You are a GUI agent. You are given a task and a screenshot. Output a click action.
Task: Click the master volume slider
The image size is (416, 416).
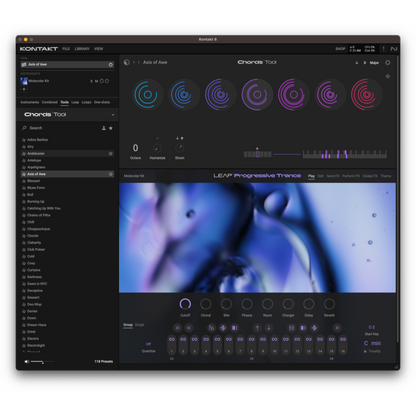coord(43,362)
